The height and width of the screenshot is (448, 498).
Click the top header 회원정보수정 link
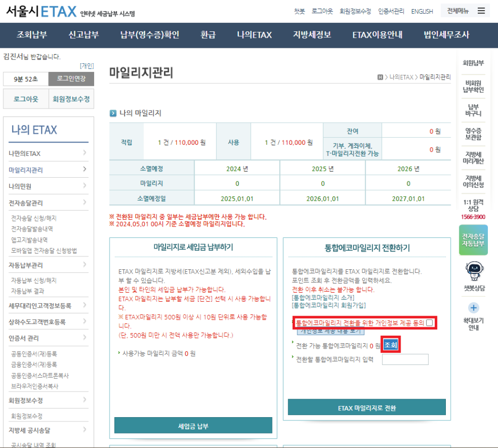pos(355,11)
